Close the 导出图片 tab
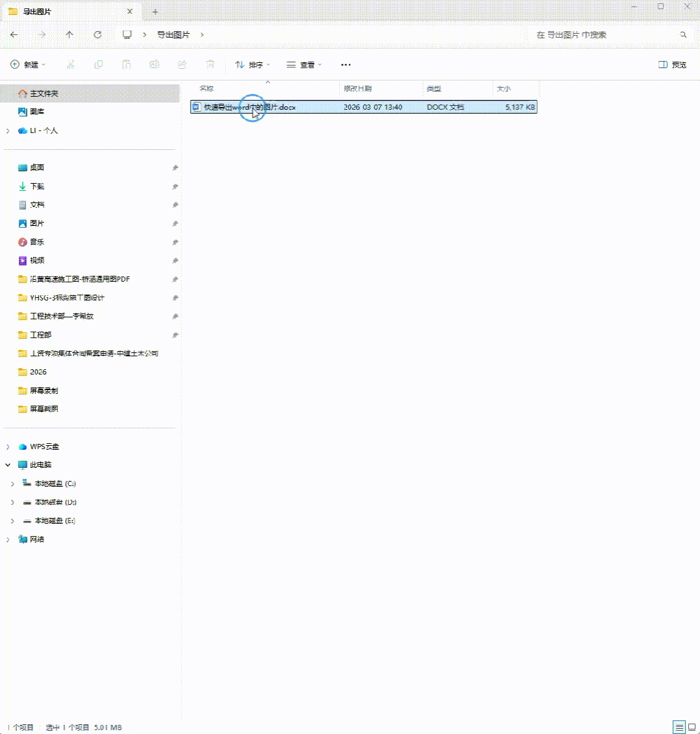 pyautogui.click(x=130, y=11)
